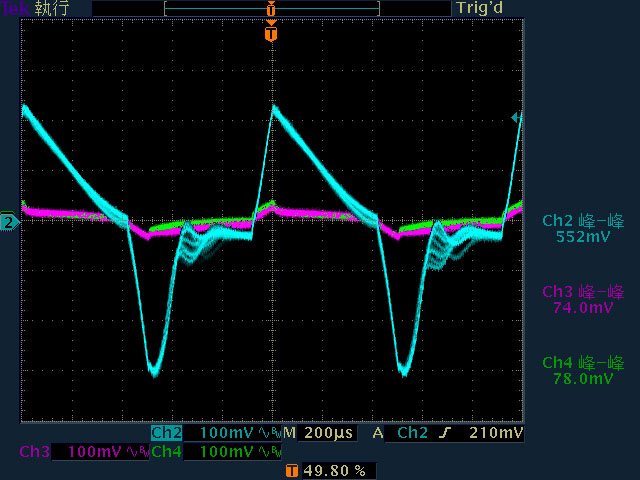The image size is (640, 480).
Task: Click the record view bar at the top
Action: coord(271,8)
